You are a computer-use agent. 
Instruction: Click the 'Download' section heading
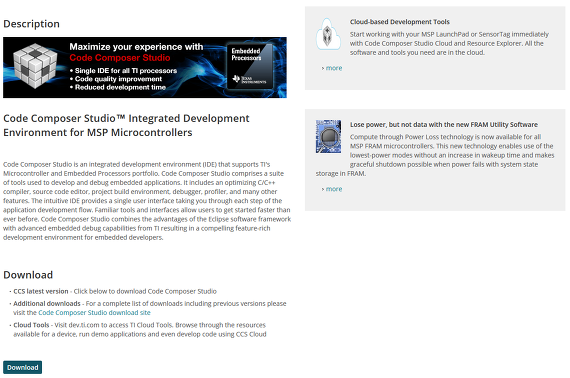click(x=28, y=275)
